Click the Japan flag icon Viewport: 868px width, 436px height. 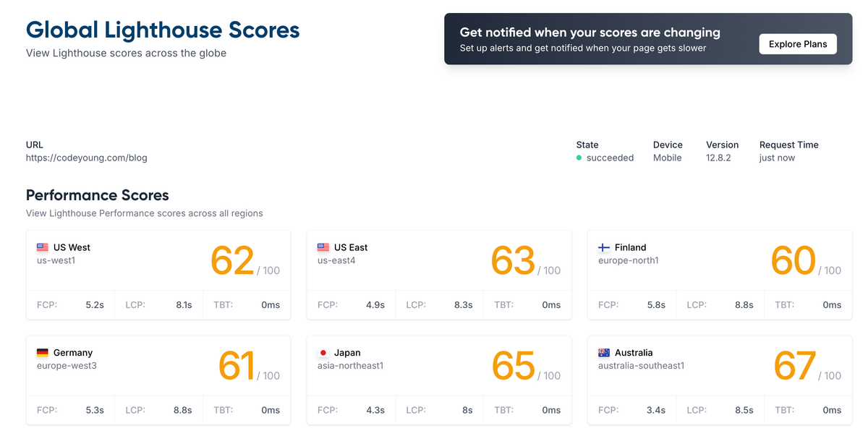tap(323, 353)
